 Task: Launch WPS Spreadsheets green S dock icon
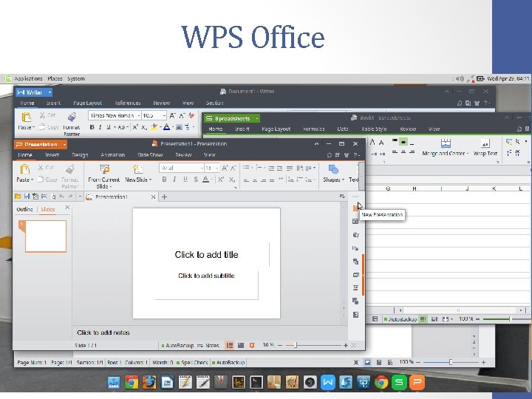click(399, 383)
